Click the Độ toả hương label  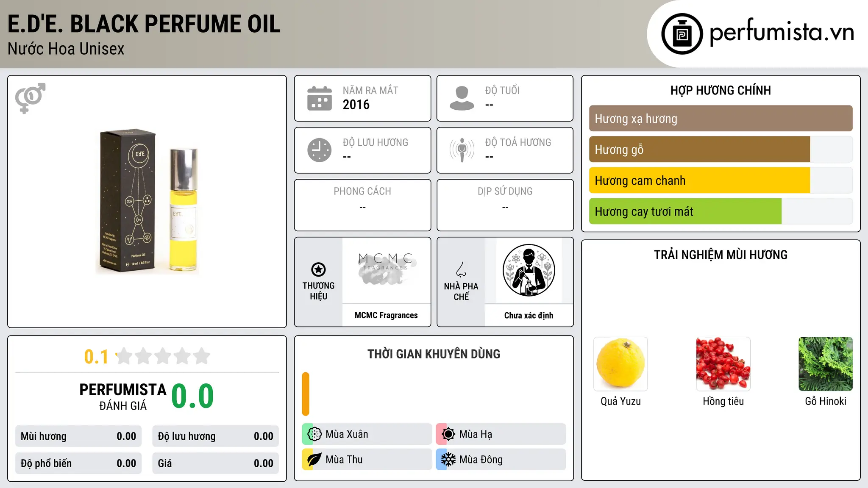518,142
